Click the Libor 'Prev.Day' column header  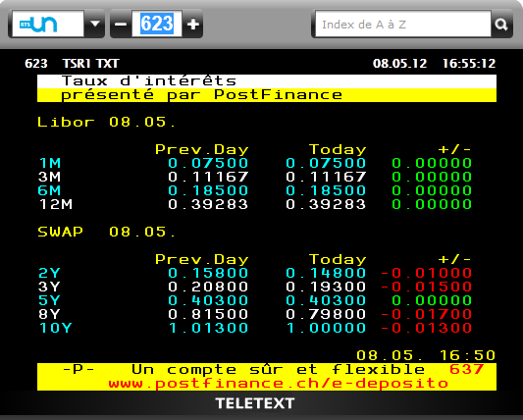pyautogui.click(x=202, y=150)
